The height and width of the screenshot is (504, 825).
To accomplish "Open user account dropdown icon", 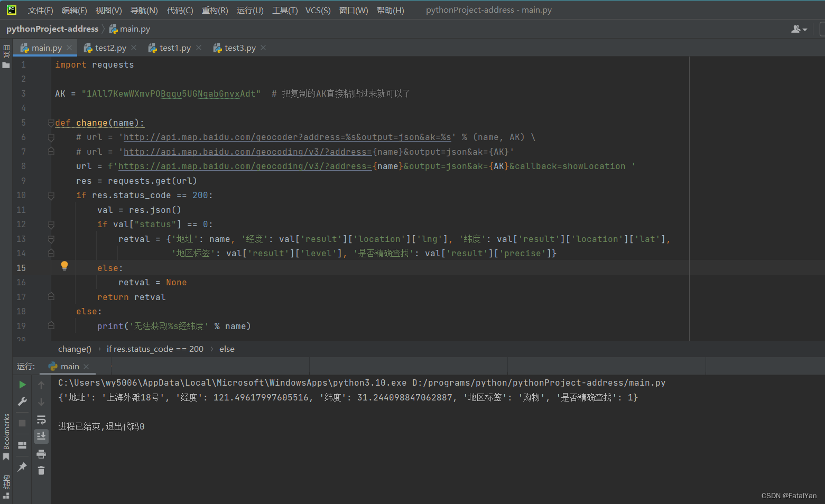I will click(x=799, y=29).
